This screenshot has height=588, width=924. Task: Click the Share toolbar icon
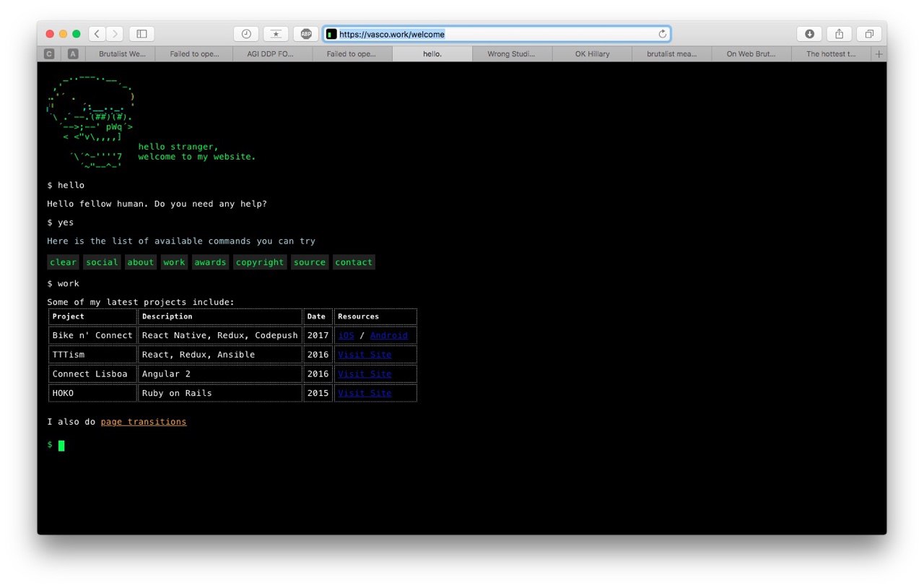click(839, 34)
